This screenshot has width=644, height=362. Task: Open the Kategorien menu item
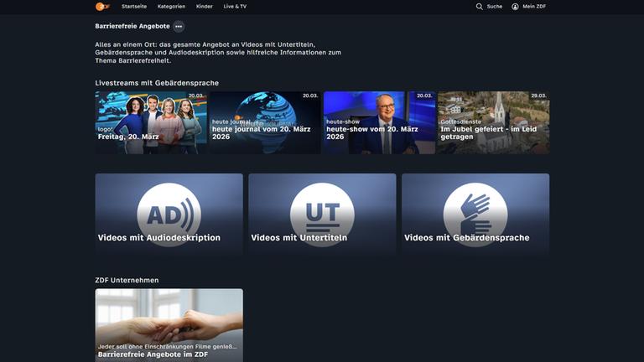[x=171, y=7]
